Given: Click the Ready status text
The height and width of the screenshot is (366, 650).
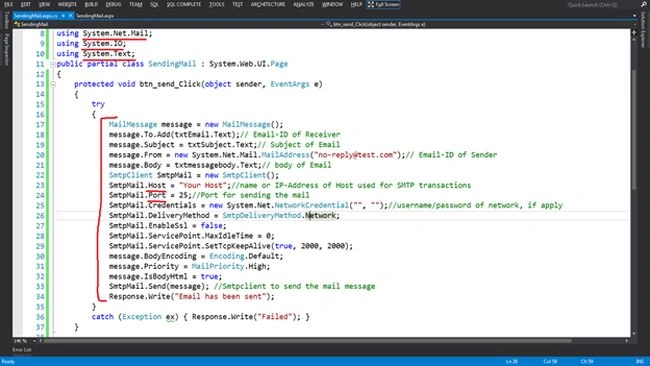Looking at the screenshot, I should pyautogui.click(x=8, y=361).
